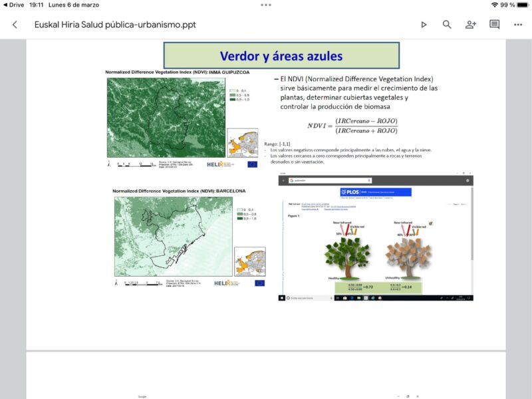Select the PLOS tree comparison screenshot

[x=376, y=238]
